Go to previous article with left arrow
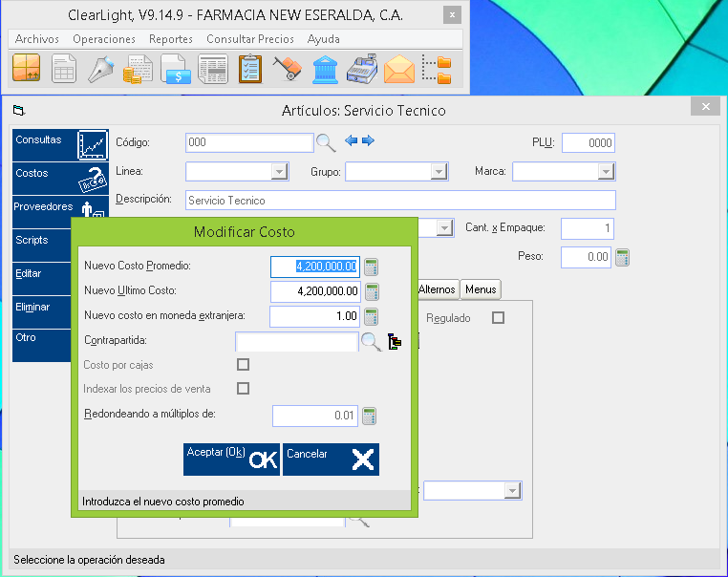This screenshot has width=728, height=577. (351, 140)
